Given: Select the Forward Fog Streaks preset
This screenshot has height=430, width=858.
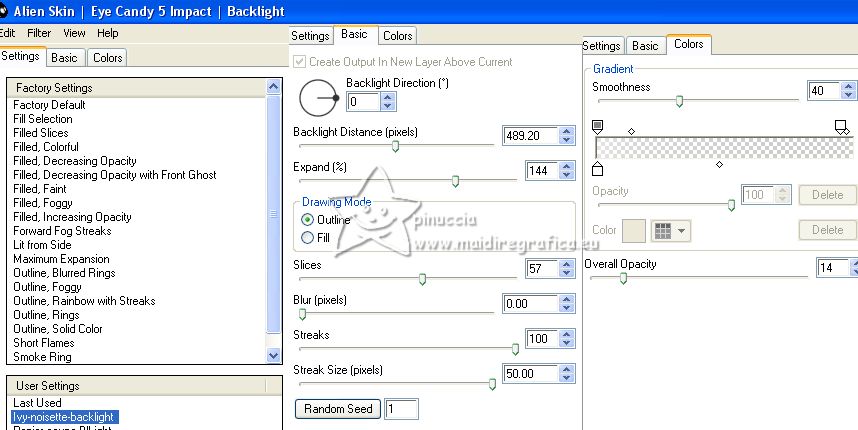Looking at the screenshot, I should click(x=62, y=231).
